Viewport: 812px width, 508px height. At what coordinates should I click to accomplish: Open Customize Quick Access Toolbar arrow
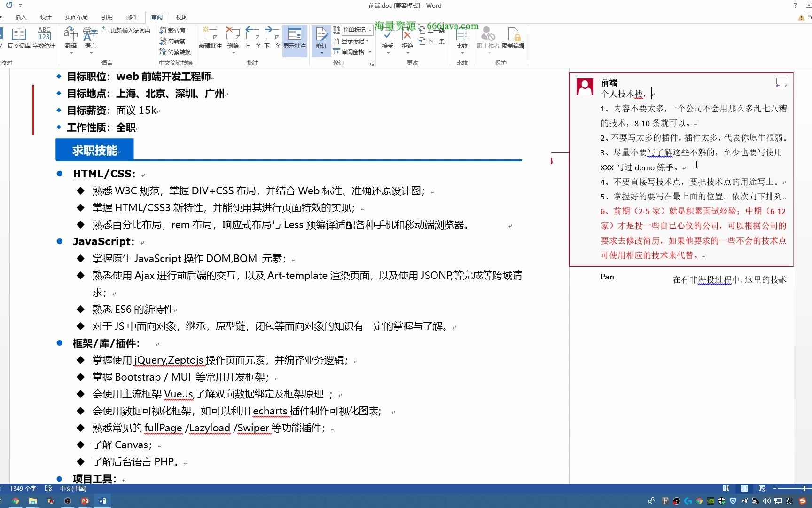pyautogui.click(x=20, y=6)
